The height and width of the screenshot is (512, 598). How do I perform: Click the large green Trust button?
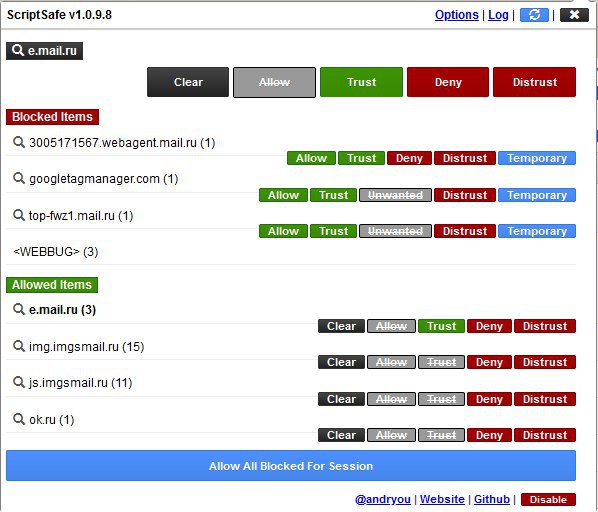[361, 82]
